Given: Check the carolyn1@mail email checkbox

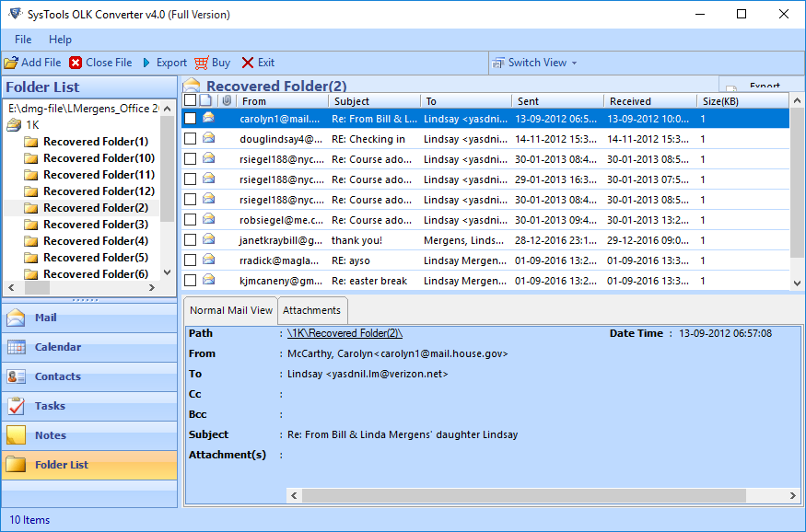Looking at the screenshot, I should (x=190, y=119).
